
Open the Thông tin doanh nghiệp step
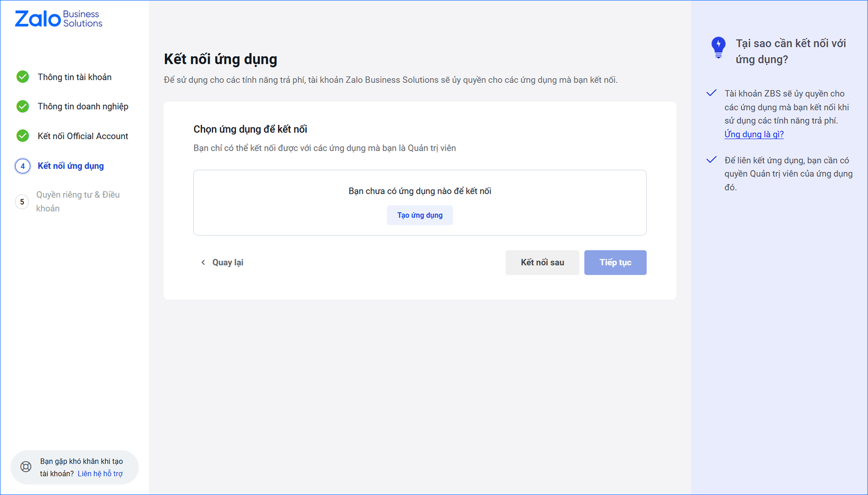[83, 106]
